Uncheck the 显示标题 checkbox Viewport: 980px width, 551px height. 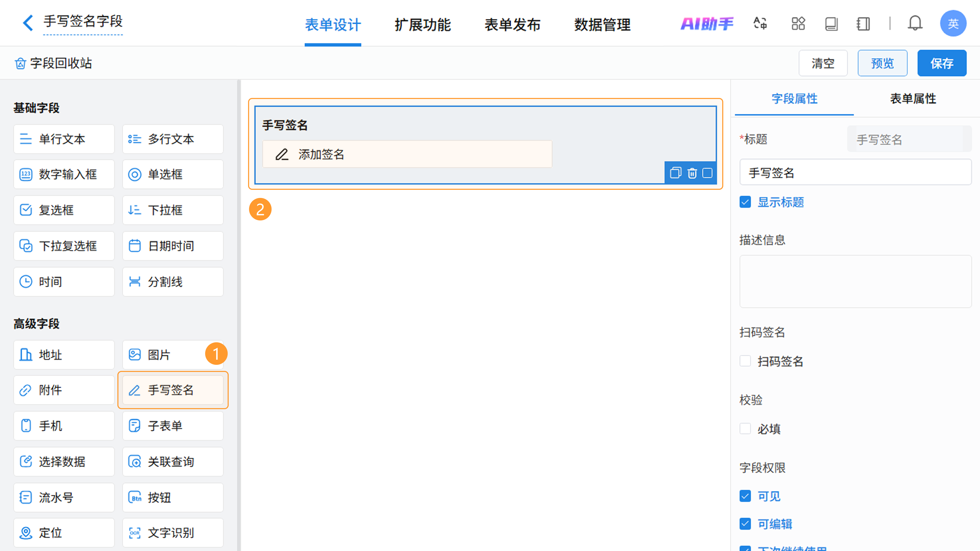(x=745, y=202)
